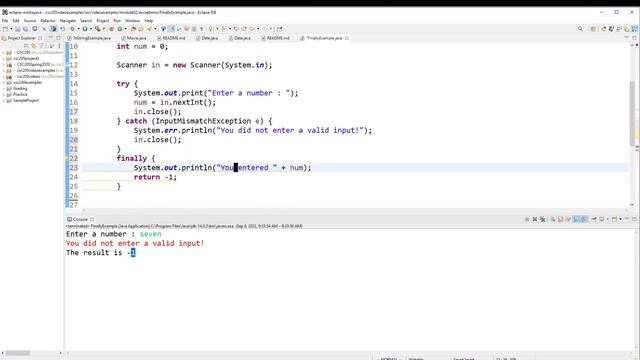Click the magnifier Quick Access search icon
The width and height of the screenshot is (640, 360).
point(580,29)
